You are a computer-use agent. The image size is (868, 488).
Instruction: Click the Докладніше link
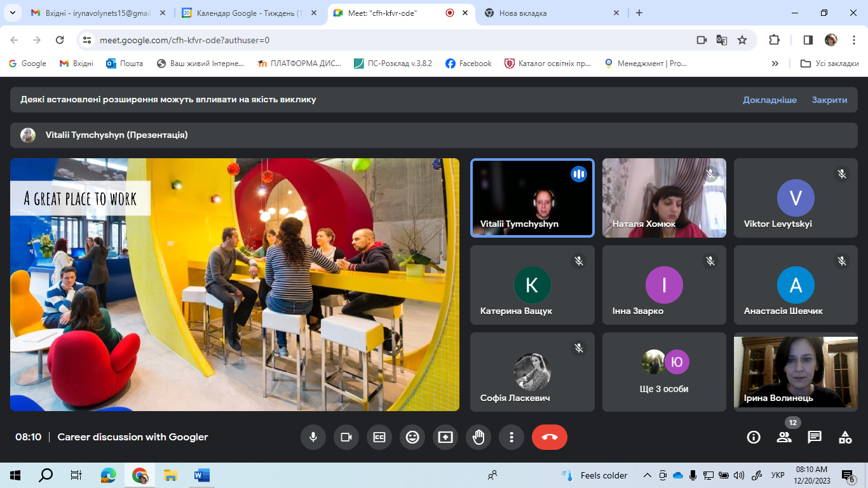point(770,100)
